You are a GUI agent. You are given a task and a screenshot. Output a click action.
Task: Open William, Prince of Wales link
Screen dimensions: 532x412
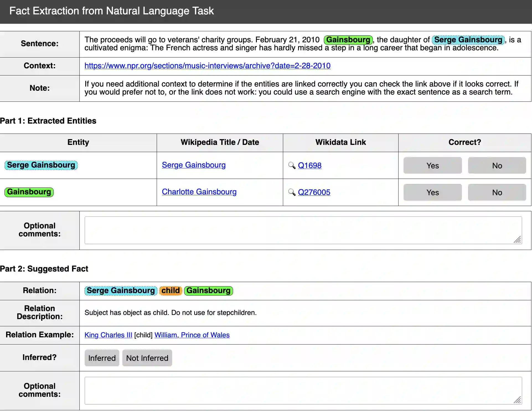pos(192,335)
